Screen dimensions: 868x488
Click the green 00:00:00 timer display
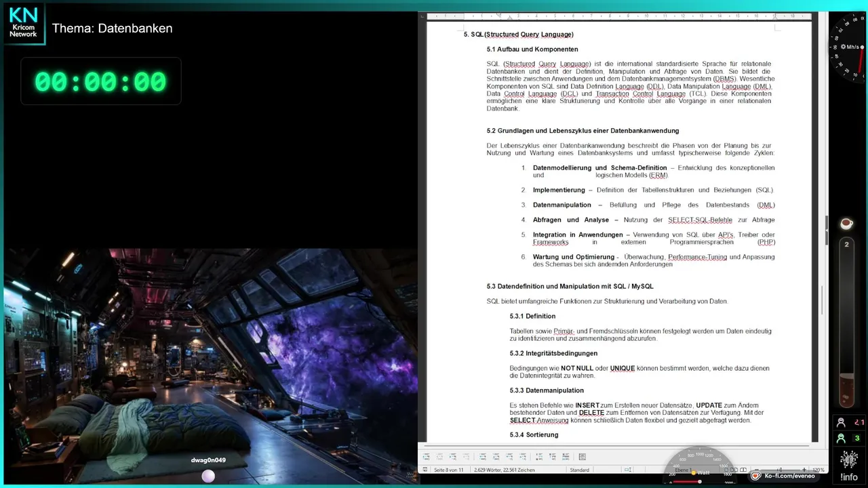tap(100, 81)
